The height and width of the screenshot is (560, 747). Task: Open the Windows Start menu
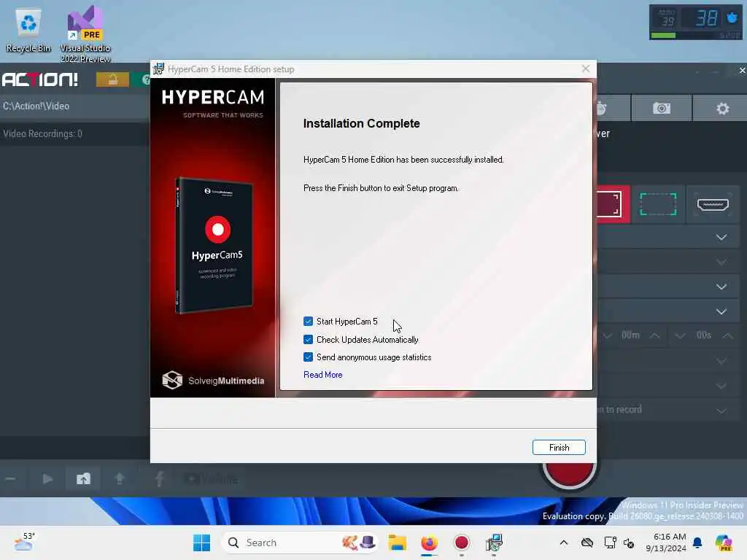click(201, 542)
